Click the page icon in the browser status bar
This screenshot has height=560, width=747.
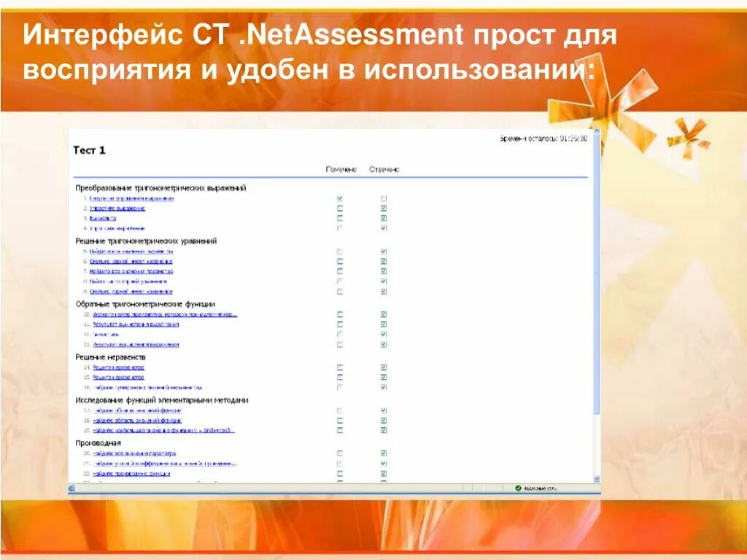[x=71, y=488]
